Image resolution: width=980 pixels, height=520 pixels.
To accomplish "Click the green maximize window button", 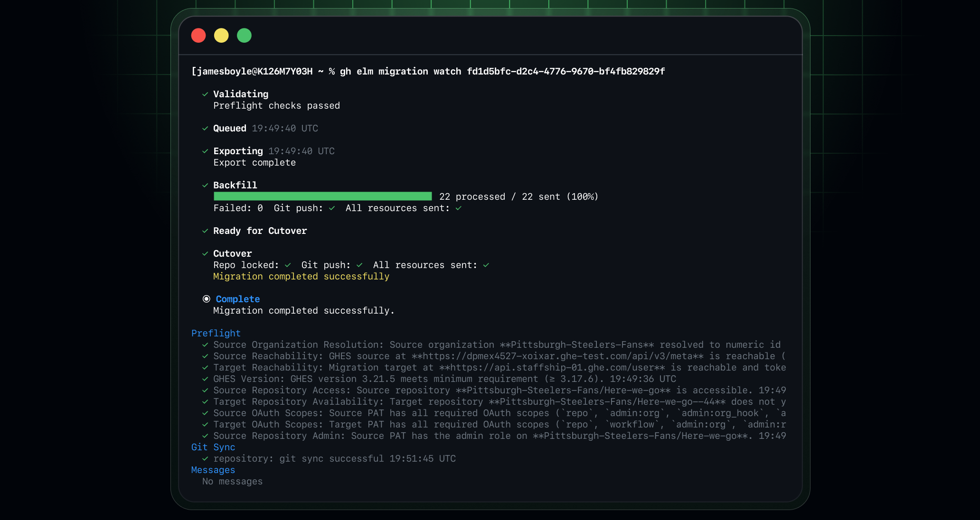I will tap(244, 36).
